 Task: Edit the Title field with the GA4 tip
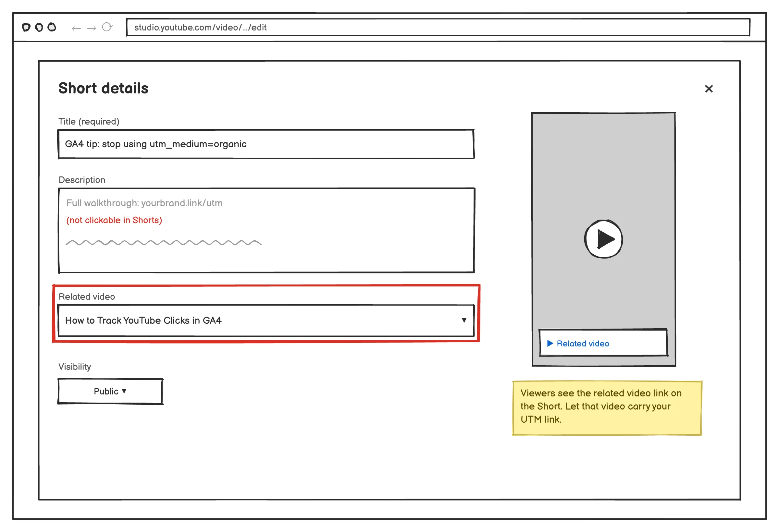[x=266, y=144]
